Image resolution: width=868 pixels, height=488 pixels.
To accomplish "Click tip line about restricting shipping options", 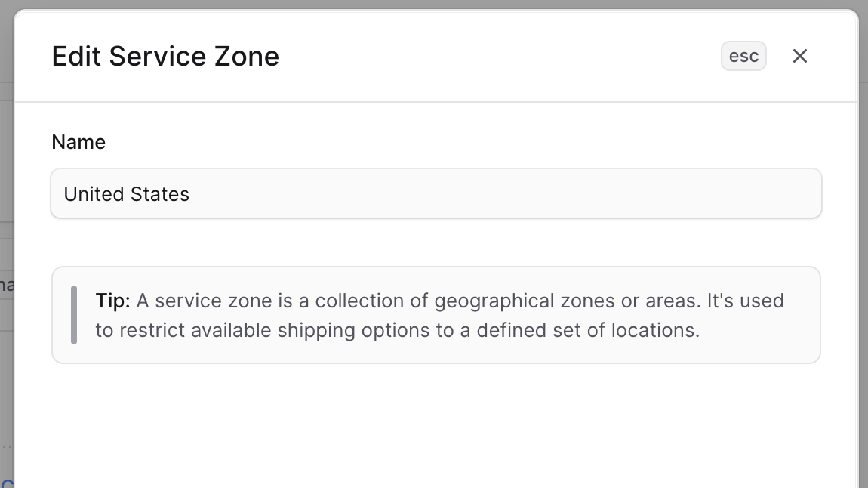I will [397, 331].
